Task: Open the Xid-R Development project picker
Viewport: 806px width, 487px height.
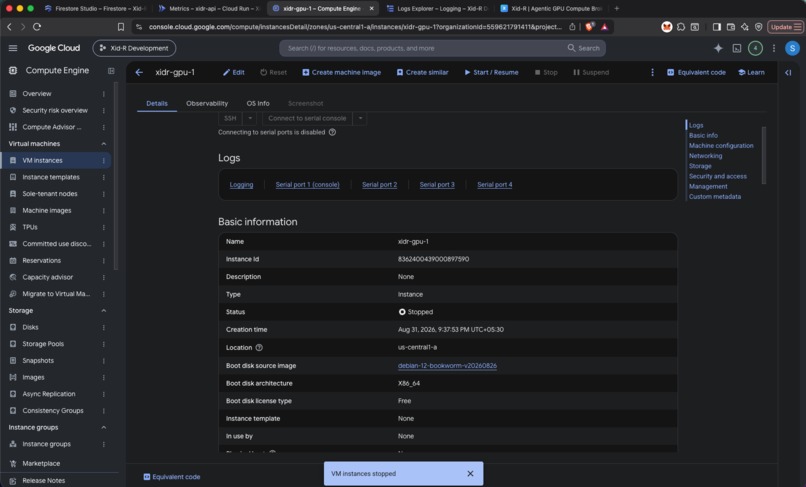Action: (x=134, y=48)
